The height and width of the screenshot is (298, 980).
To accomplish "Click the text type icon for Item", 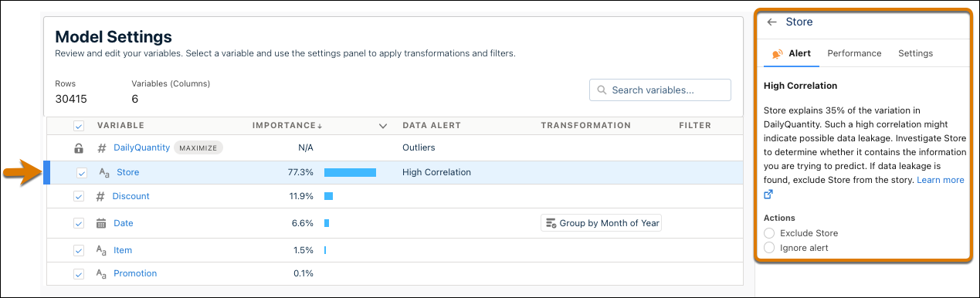I will [x=101, y=250].
